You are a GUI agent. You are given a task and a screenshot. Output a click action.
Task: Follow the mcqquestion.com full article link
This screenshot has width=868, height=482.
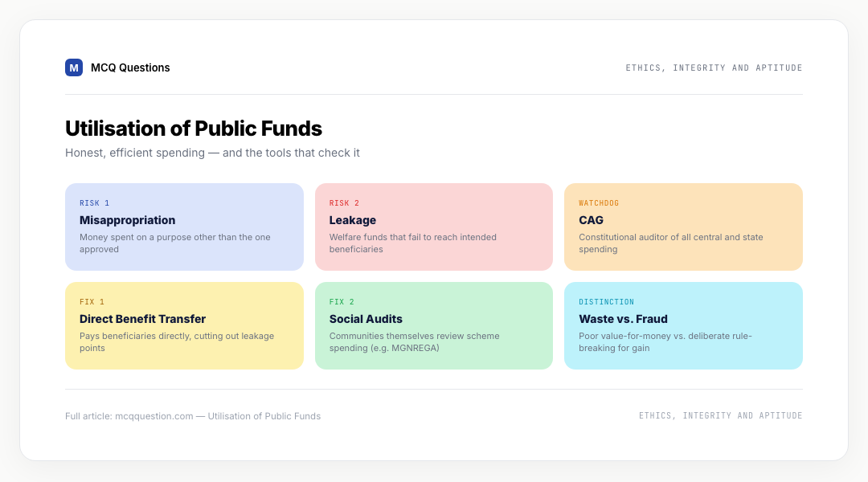[x=193, y=416]
